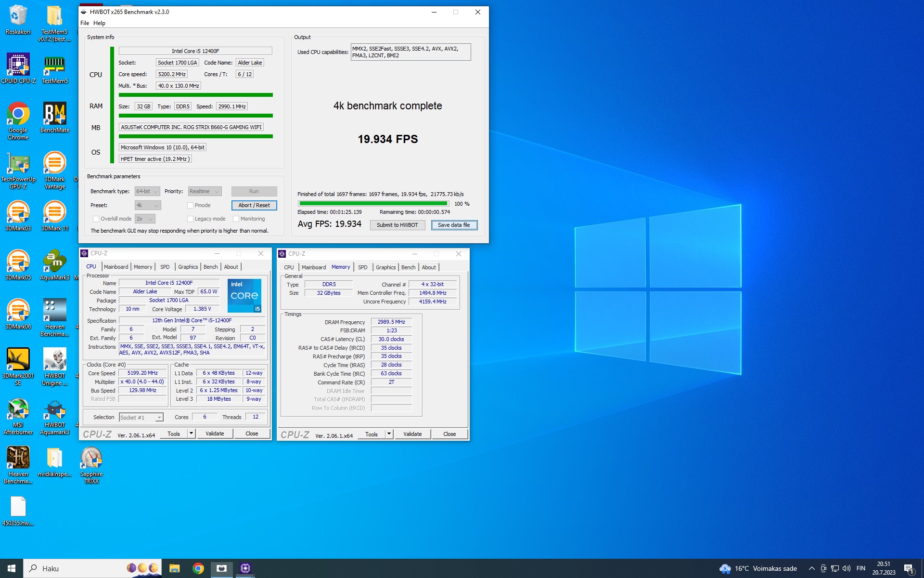The image size is (924, 578).
Task: Expand Tools arrow in CPU-Z Memory window
Action: [x=389, y=434]
